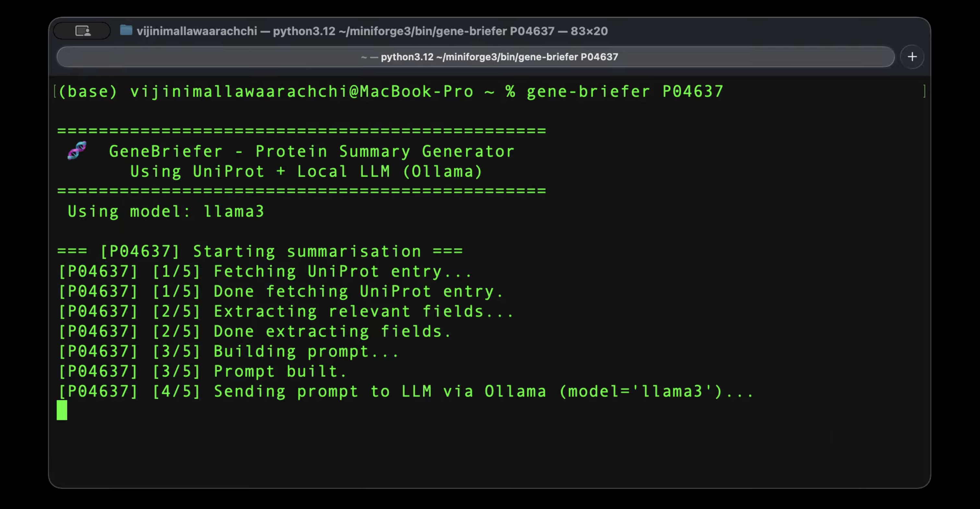Click 'GeneBriefer - Protein Summary Generator' heading
The width and height of the screenshot is (980, 509).
coord(312,151)
